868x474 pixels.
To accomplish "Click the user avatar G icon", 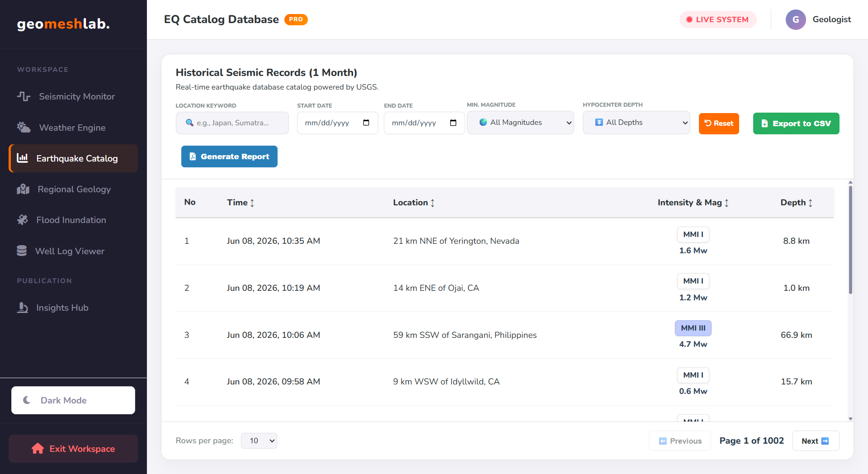I will tap(796, 19).
